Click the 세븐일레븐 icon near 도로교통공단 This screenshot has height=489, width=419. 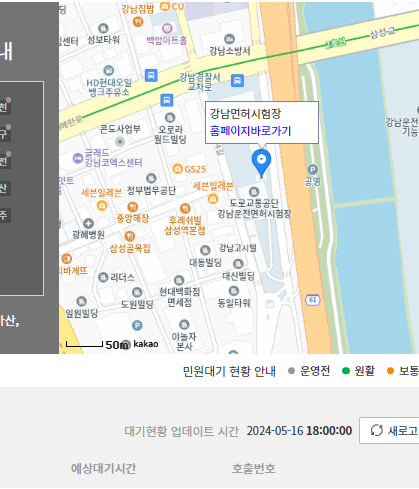click(x=213, y=199)
